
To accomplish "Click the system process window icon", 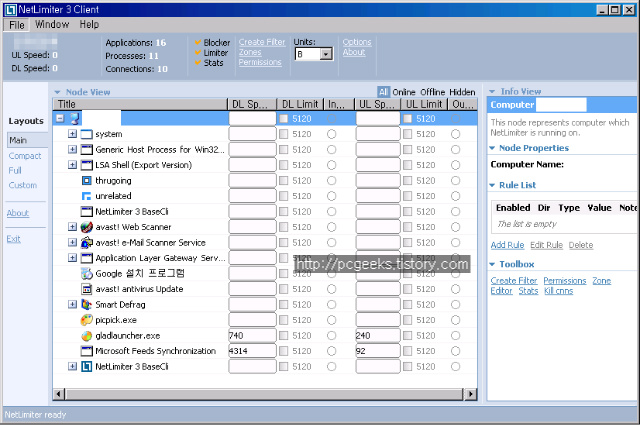I will pyautogui.click(x=87, y=134).
